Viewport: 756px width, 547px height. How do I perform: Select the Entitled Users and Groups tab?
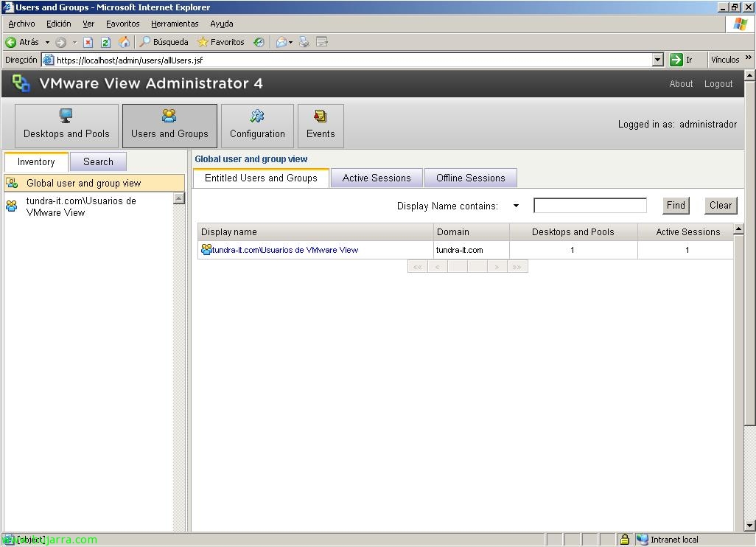click(x=261, y=178)
